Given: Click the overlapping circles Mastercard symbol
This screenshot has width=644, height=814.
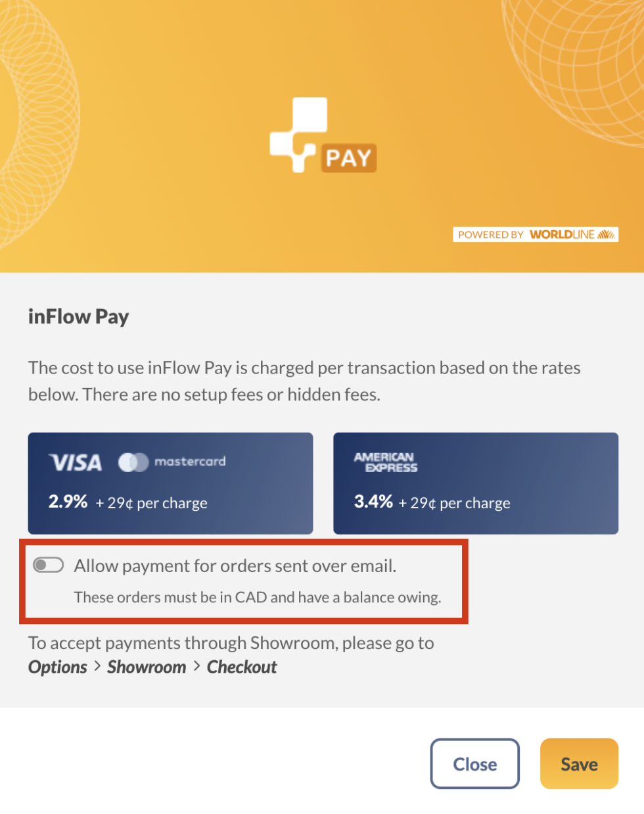Looking at the screenshot, I should point(134,462).
